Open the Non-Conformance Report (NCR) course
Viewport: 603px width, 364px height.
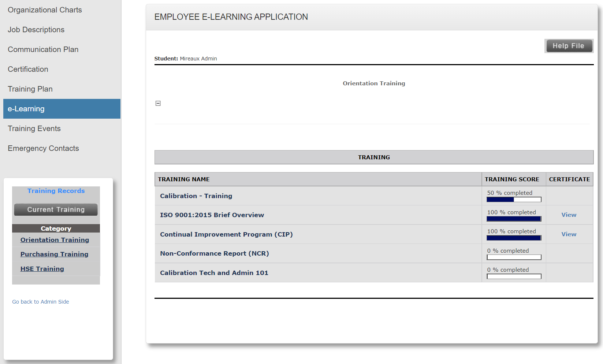click(214, 253)
